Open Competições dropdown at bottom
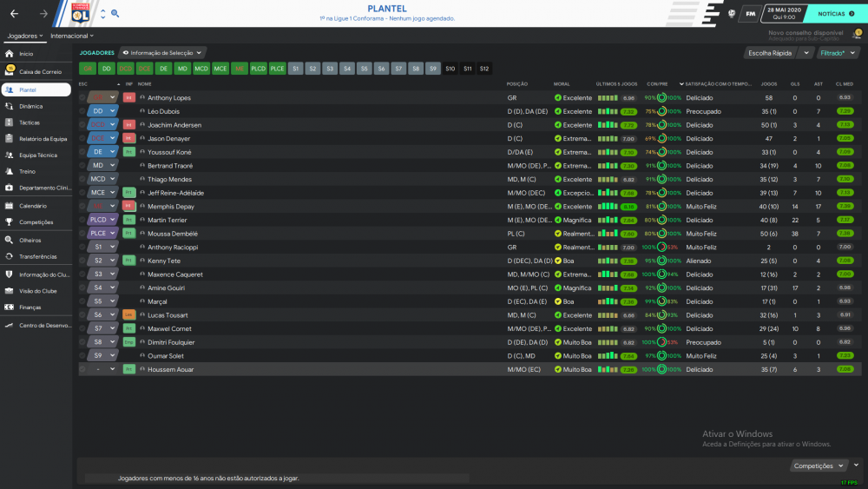Viewport: 868px width, 489px height. pos(819,466)
